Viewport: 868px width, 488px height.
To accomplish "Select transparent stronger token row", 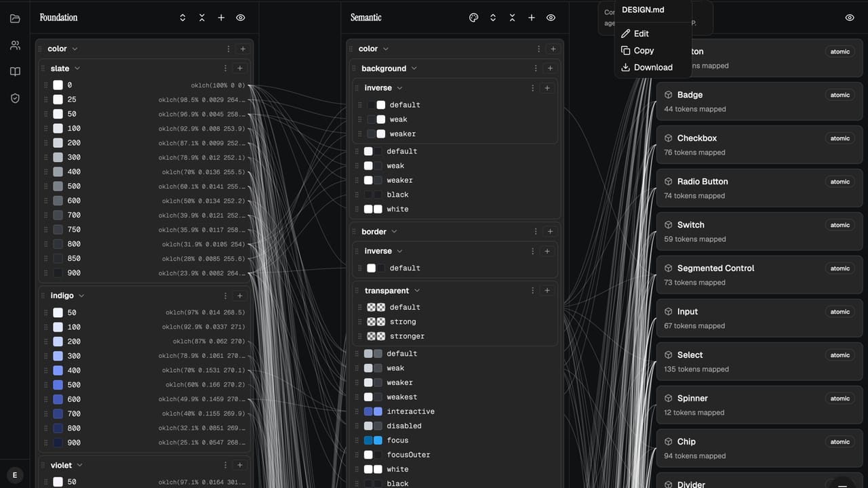I will (456, 336).
